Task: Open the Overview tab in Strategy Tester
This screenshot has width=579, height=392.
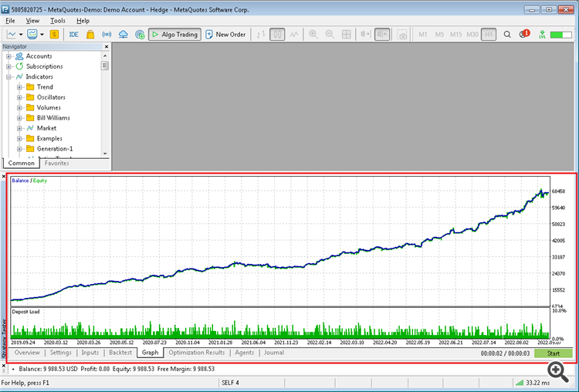Action: 27,353
